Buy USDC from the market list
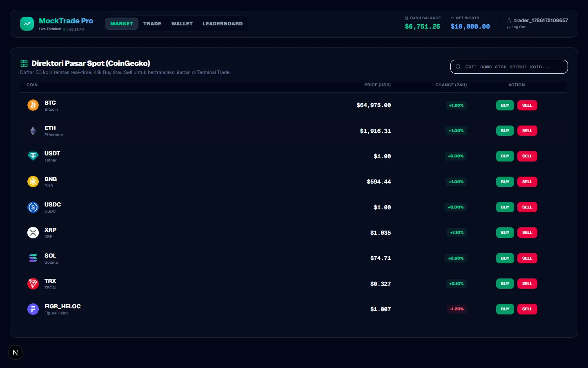The height and width of the screenshot is (368, 588). [505, 207]
